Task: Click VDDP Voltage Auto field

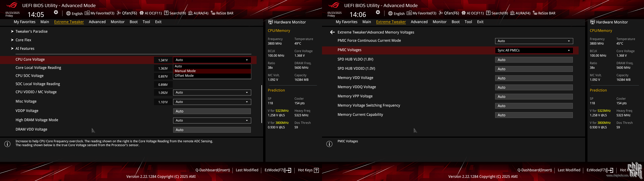Action: (212, 111)
